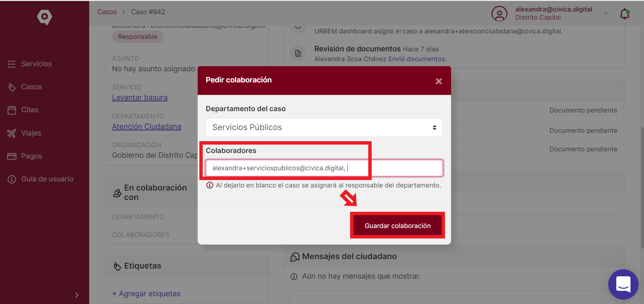Click the Mensajes del ciudadano chat icon

[x=295, y=257]
